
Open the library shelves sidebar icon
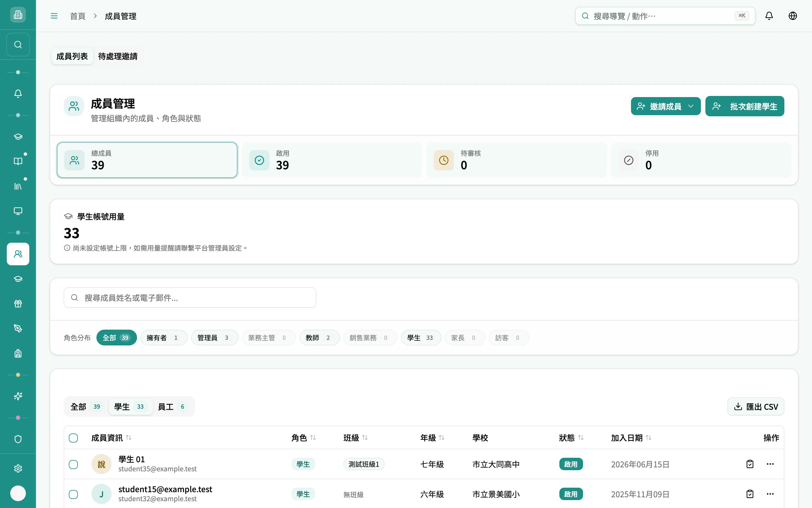tap(18, 186)
